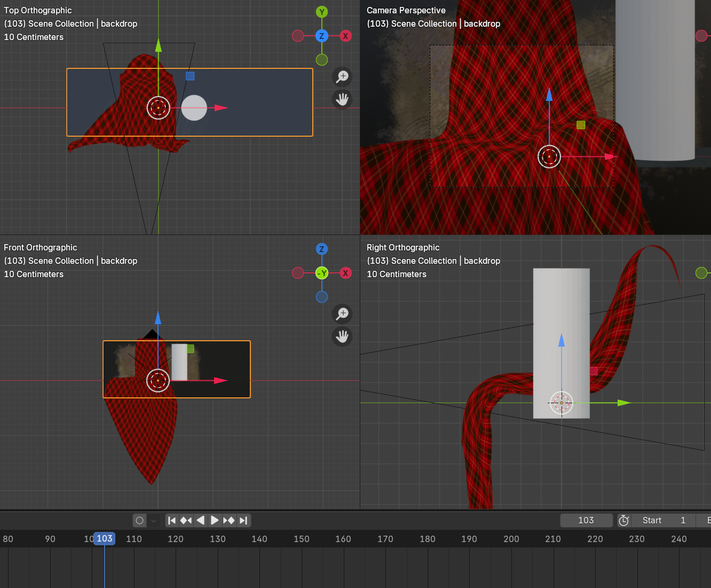Image resolution: width=711 pixels, height=588 pixels.
Task: Click the yellow-green square plane handle in Camera Perspective view
Action: (581, 124)
